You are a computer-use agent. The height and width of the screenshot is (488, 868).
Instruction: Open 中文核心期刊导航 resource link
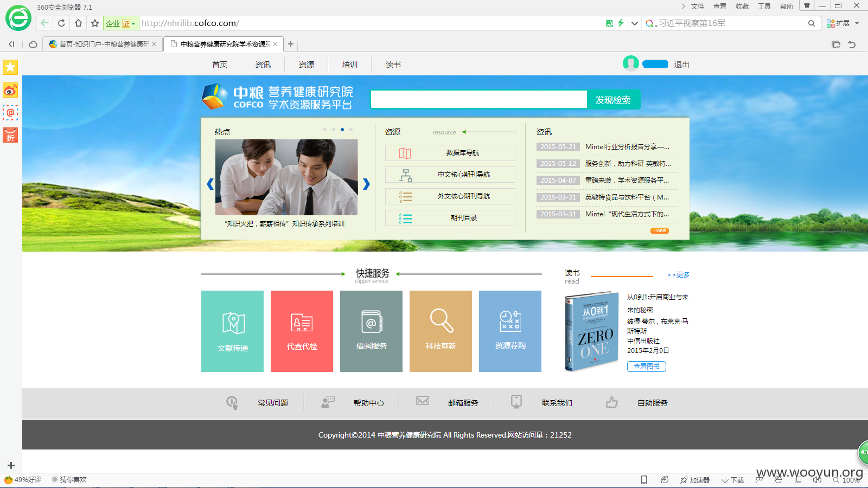[450, 175]
